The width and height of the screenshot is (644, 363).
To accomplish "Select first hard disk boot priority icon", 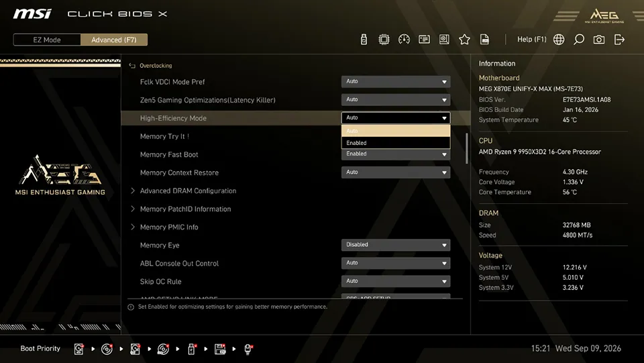I will (x=78, y=349).
